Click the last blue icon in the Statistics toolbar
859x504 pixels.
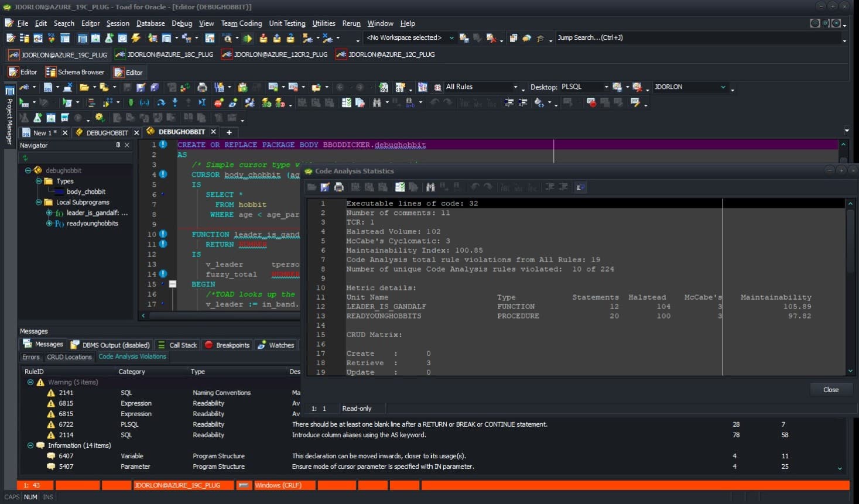(x=580, y=187)
